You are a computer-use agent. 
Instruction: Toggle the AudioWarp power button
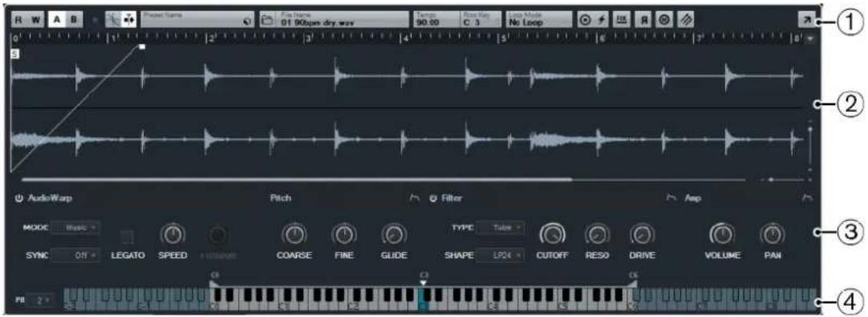[18, 197]
